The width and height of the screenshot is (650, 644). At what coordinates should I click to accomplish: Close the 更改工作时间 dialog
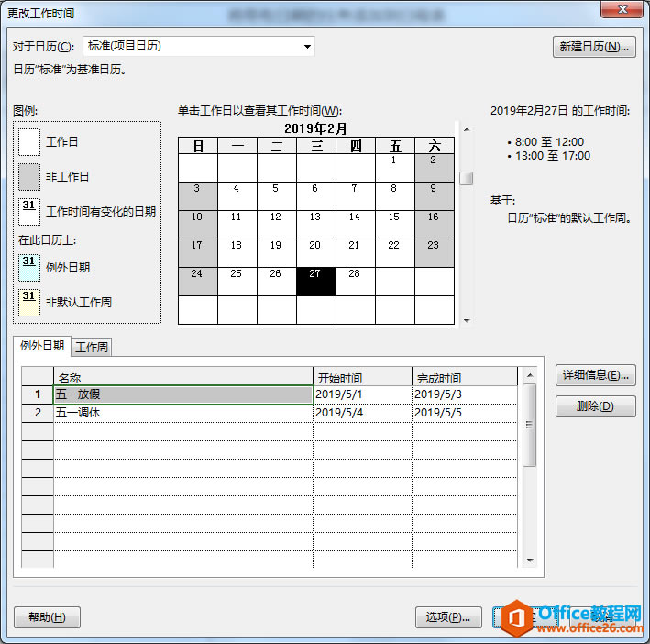pyautogui.click(x=622, y=9)
